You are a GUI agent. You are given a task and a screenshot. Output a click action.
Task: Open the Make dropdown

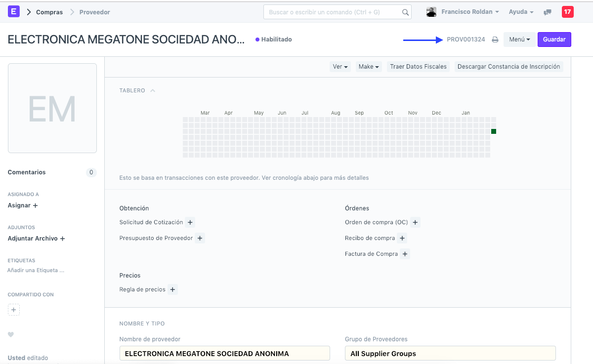pos(369,67)
